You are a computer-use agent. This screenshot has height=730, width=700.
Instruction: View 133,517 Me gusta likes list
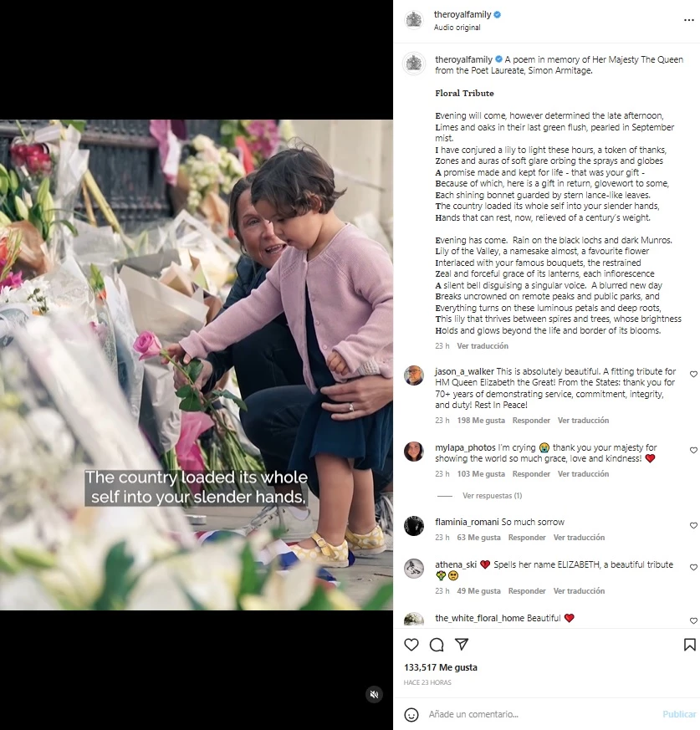tap(441, 667)
